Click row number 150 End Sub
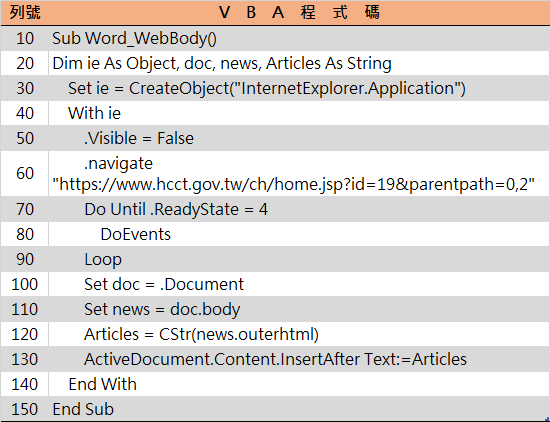The height and width of the screenshot is (422, 550). click(25, 409)
